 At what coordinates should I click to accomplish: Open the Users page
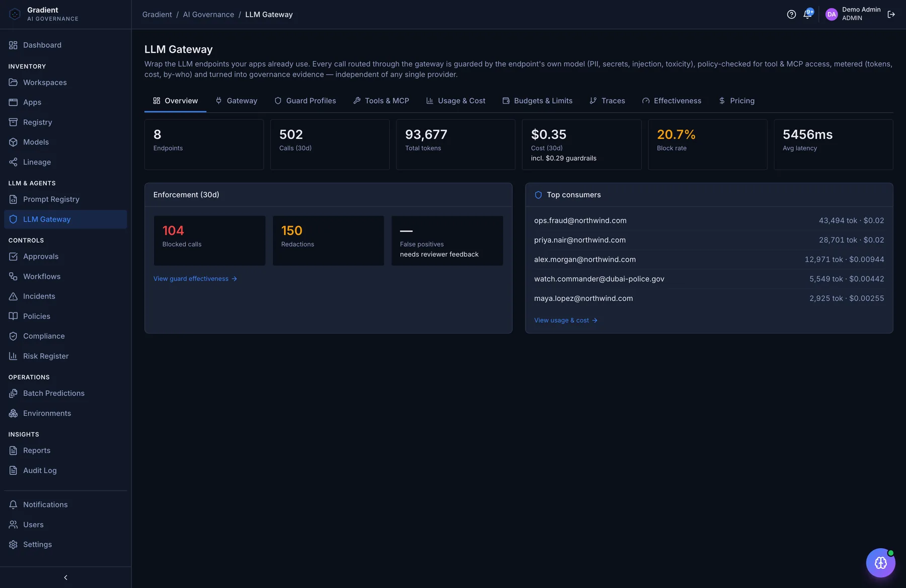65,525
